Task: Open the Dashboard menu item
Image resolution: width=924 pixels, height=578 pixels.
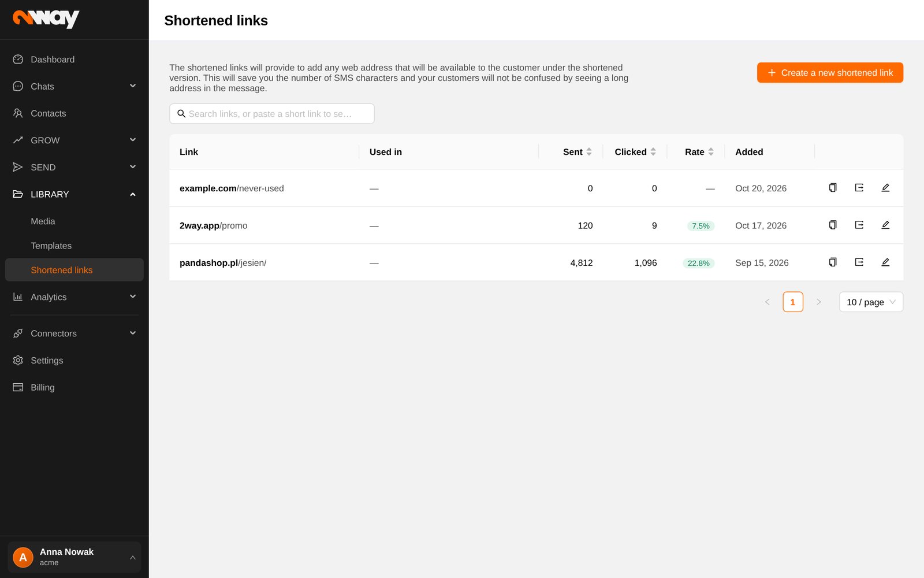Action: [74, 60]
